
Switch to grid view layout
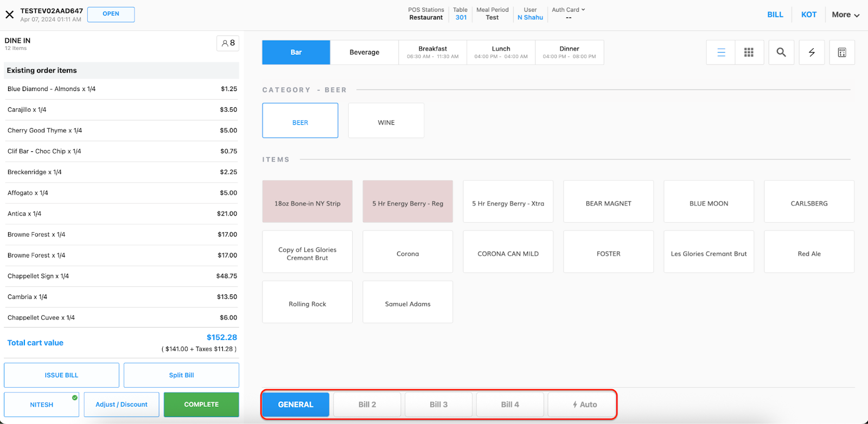(749, 53)
